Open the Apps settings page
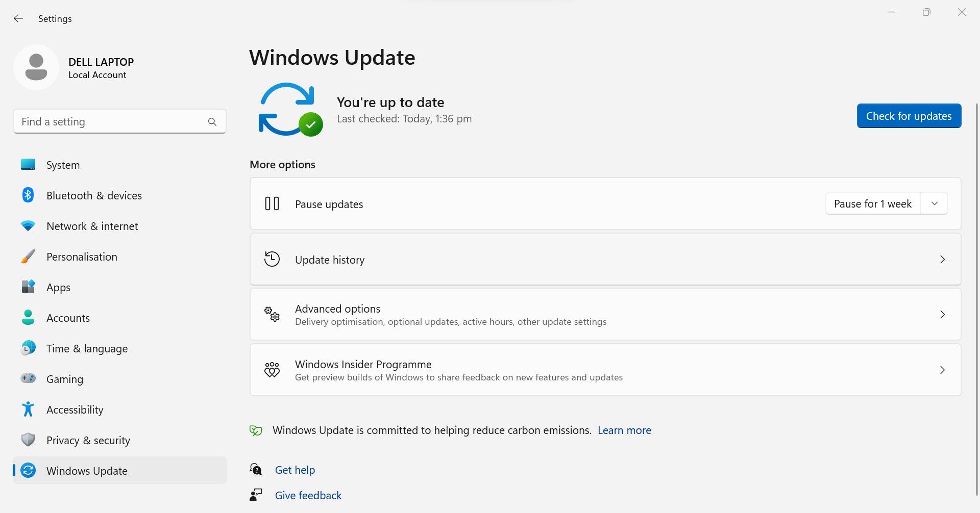Screen dimensions: 980x513 click(x=119, y=287)
